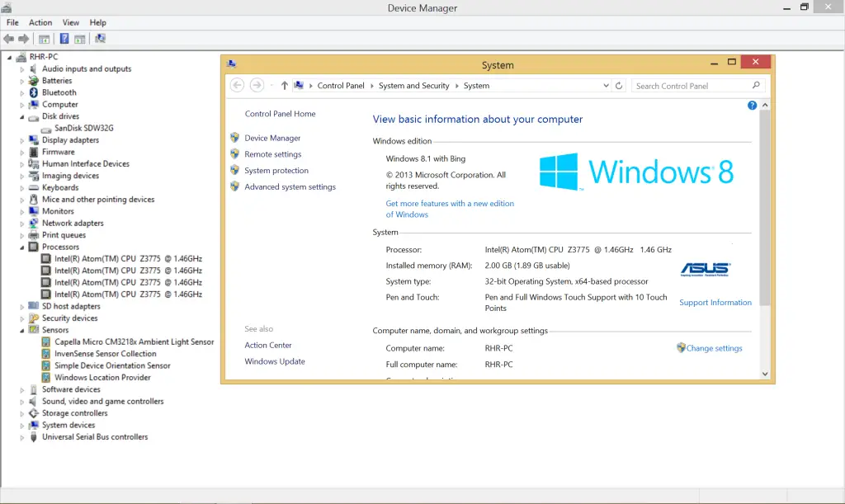Select the Sound, video and game controllers category
This screenshot has height=504, width=845.
pos(103,401)
